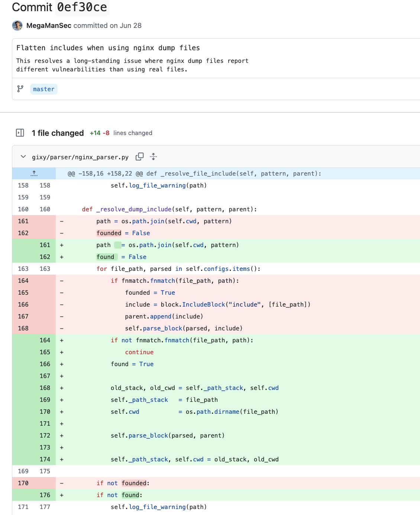
Task: Expand hidden lines above the diff hunk
Action: click(x=34, y=173)
